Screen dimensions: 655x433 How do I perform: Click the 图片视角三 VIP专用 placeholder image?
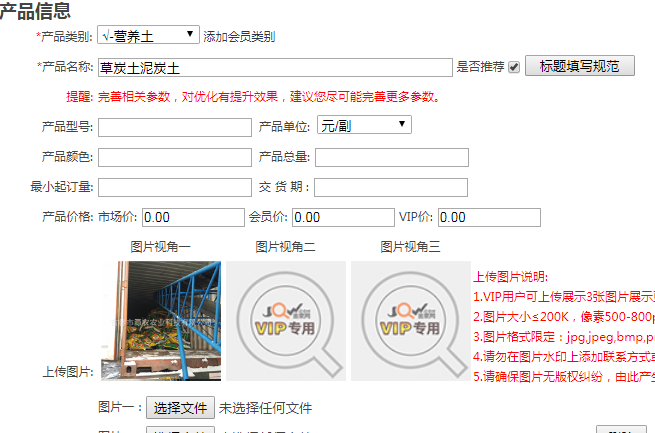point(411,321)
